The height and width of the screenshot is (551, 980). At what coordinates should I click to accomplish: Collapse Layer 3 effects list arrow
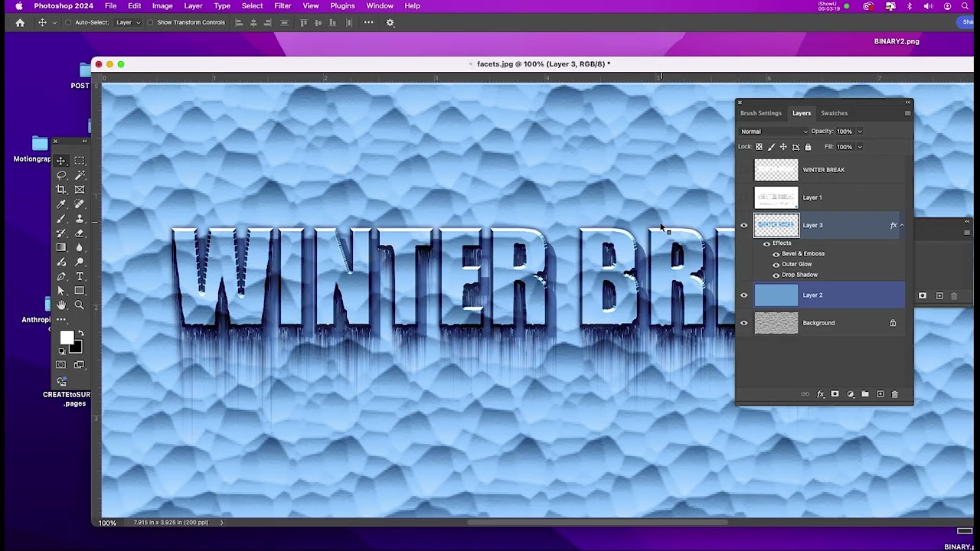pyautogui.click(x=902, y=225)
